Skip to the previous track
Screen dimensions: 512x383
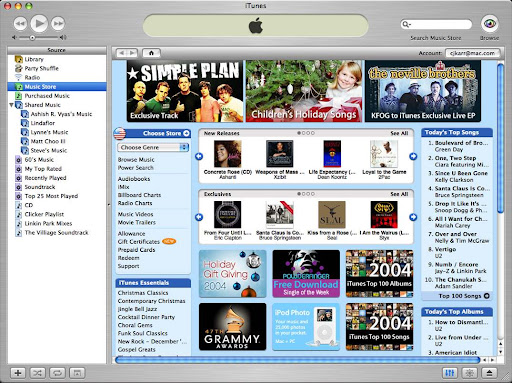(20, 24)
